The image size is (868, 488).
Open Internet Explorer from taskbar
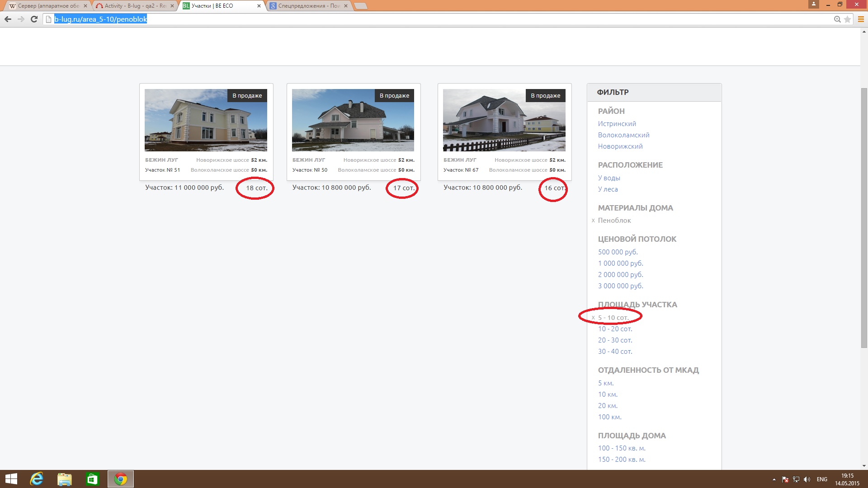37,479
